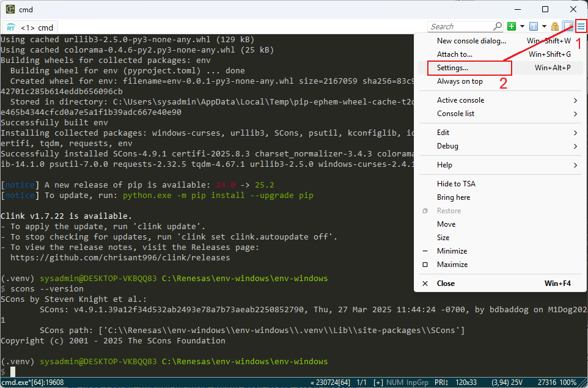Click the tab icon beside '<1> cmd'
Image resolution: width=588 pixels, height=388 pixels.
(x=12, y=27)
